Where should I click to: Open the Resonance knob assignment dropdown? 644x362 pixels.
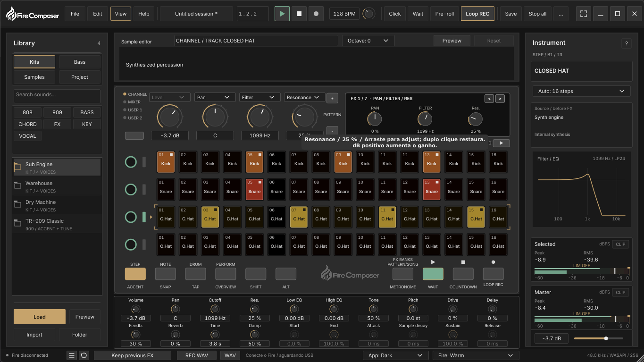304,97
